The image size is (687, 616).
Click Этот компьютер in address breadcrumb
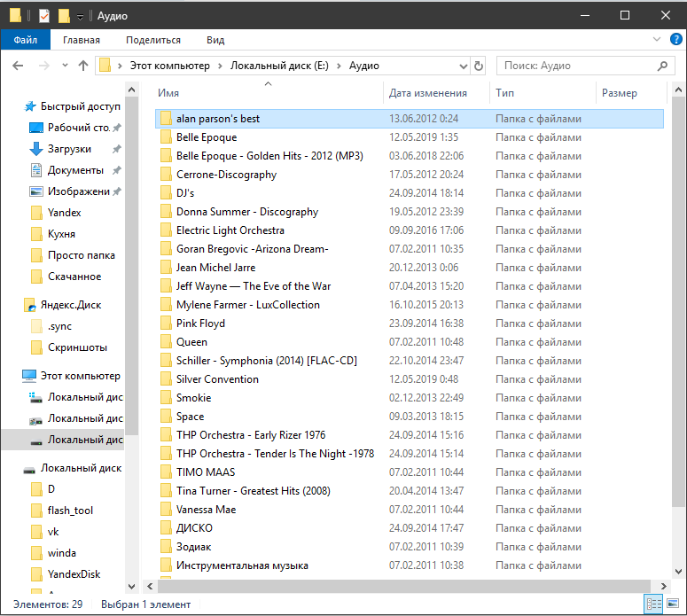point(170,66)
